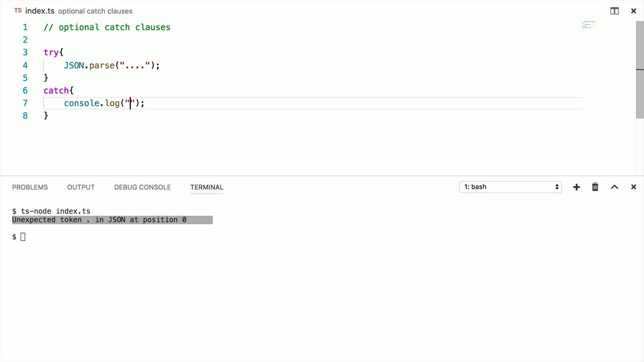Screen dimensions: 644x362
Task: Switch to the DEBUG CONSOLE tab
Action: [x=142, y=187]
